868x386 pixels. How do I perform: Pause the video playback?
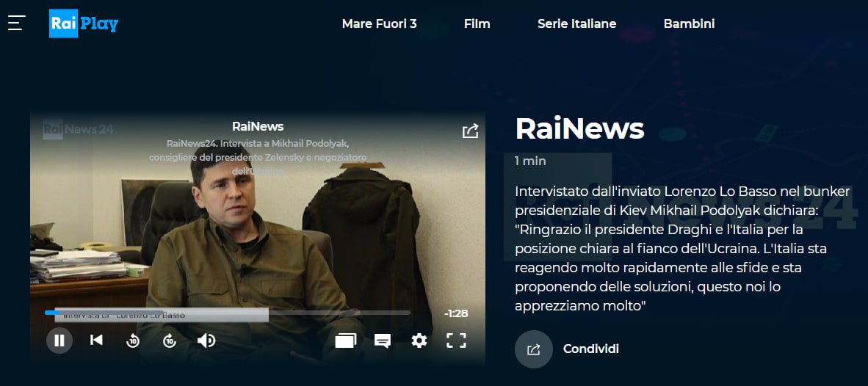pos(59,340)
